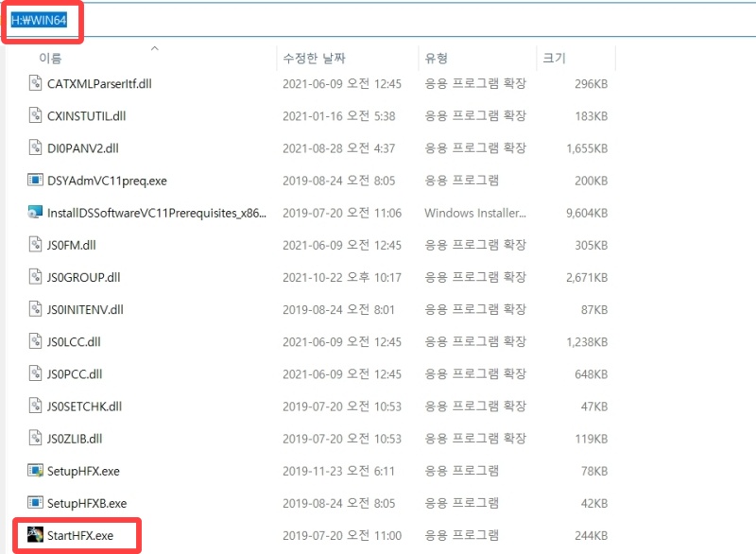Viewport: 756px width, 554px height.
Task: Select the InstallDSSoftwareVC11Prerequisites_x86 file name
Action: click(x=157, y=213)
